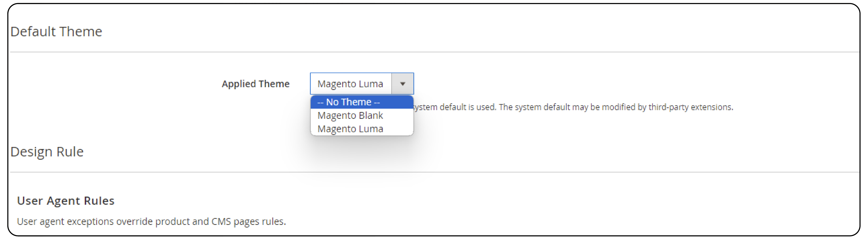Open the Applied Theme dropdown arrow

coord(403,83)
